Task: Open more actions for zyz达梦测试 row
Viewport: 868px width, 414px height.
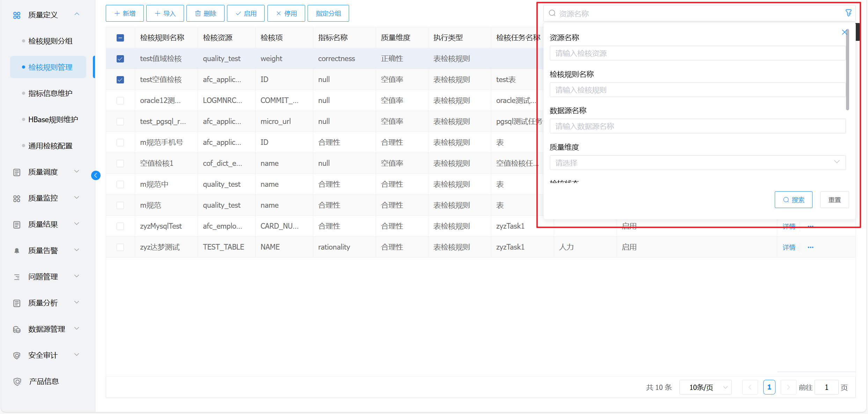Action: click(x=810, y=247)
